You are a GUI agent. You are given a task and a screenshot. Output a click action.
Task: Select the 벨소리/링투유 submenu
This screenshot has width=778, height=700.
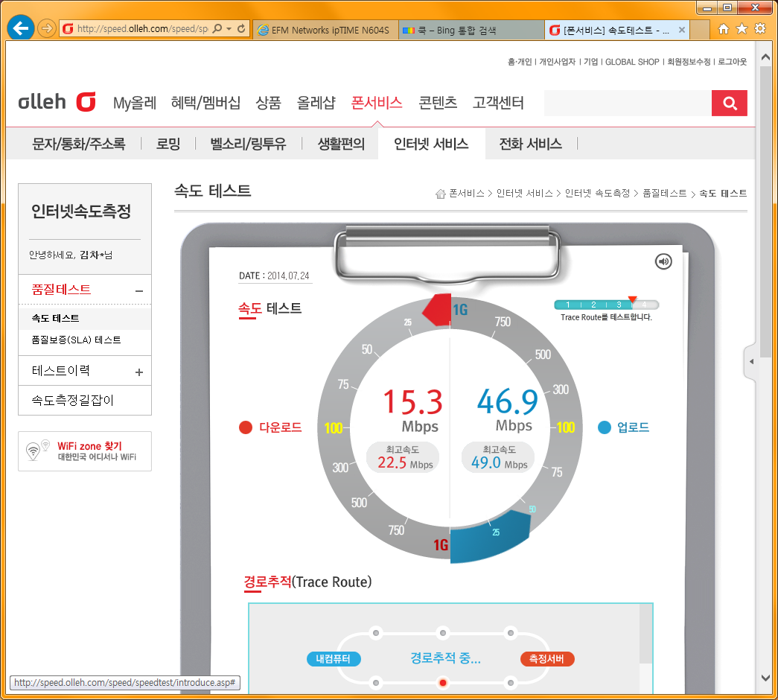click(x=248, y=144)
